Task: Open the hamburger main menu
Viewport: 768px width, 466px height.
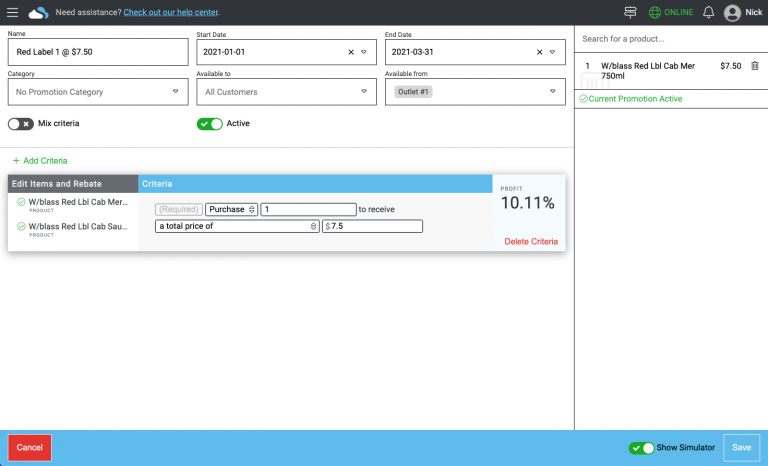Action: pos(12,13)
